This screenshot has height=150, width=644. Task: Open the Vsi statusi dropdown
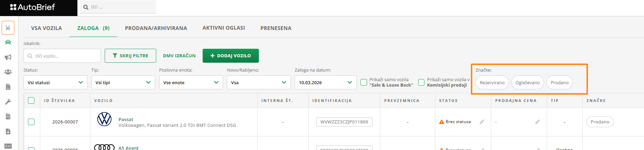pos(55,82)
